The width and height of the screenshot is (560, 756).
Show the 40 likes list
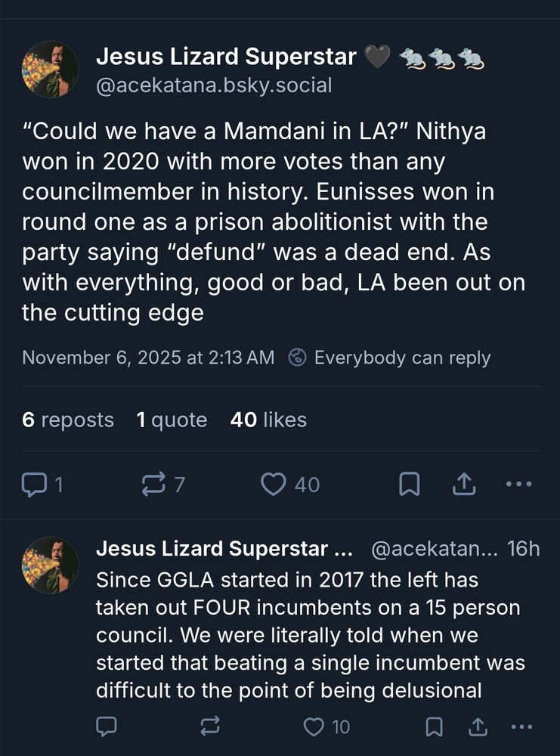pos(268,420)
